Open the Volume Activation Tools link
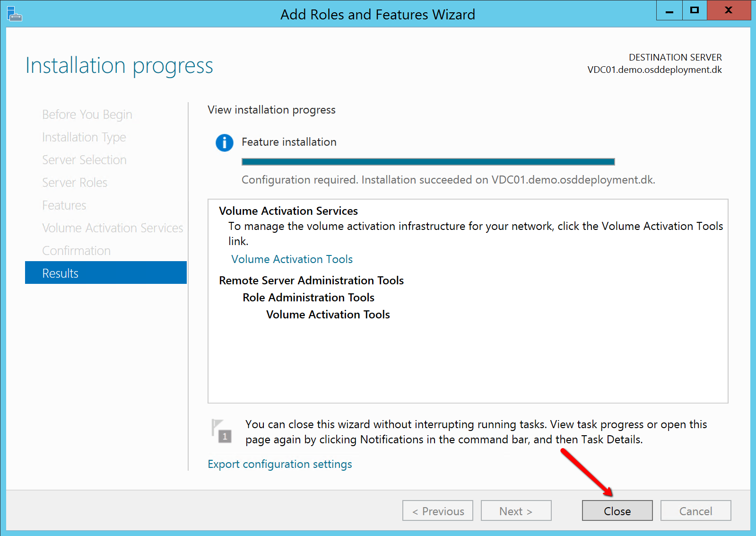 (292, 259)
